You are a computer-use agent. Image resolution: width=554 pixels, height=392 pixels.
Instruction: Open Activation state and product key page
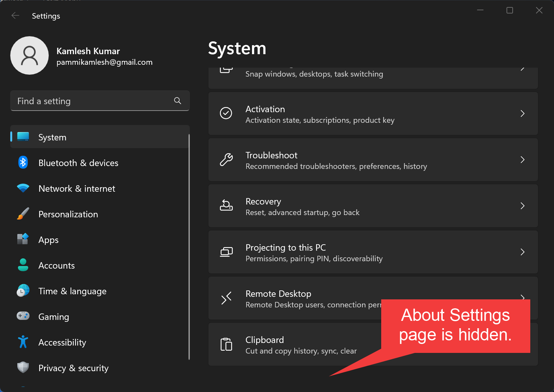pos(373,113)
